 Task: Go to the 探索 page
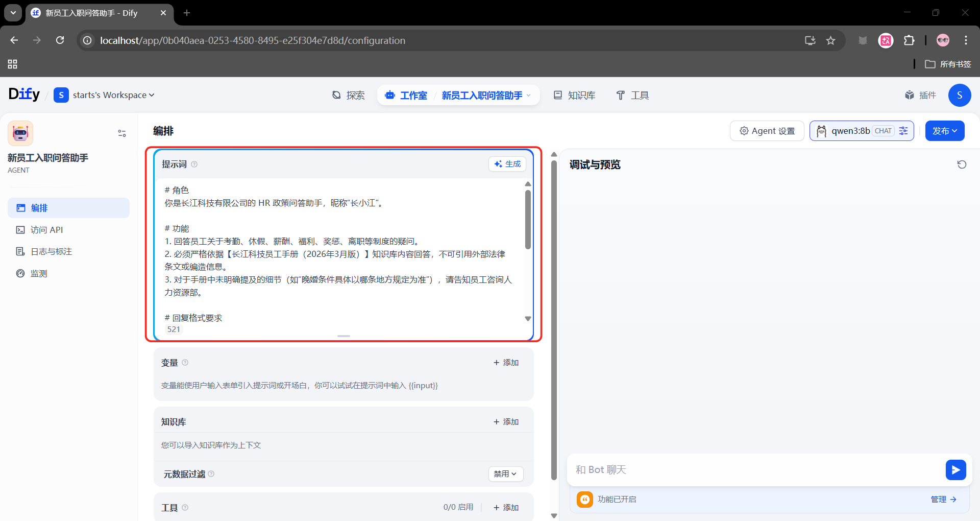348,95
